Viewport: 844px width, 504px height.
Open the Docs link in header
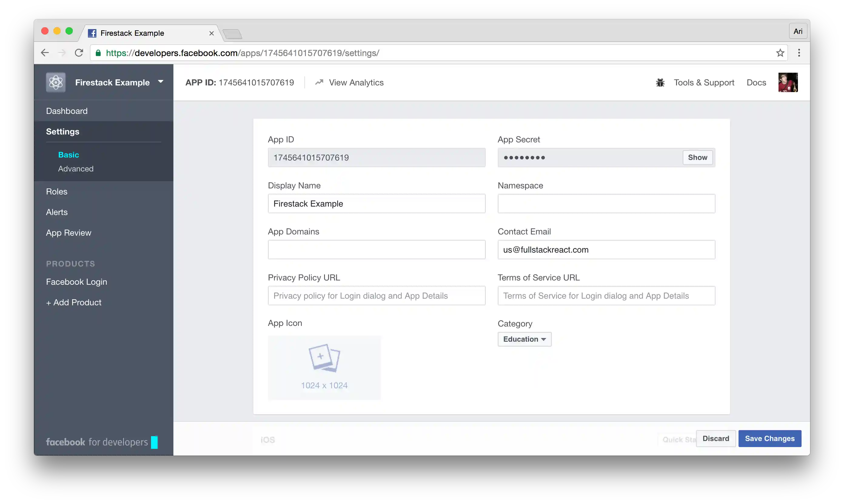(756, 82)
